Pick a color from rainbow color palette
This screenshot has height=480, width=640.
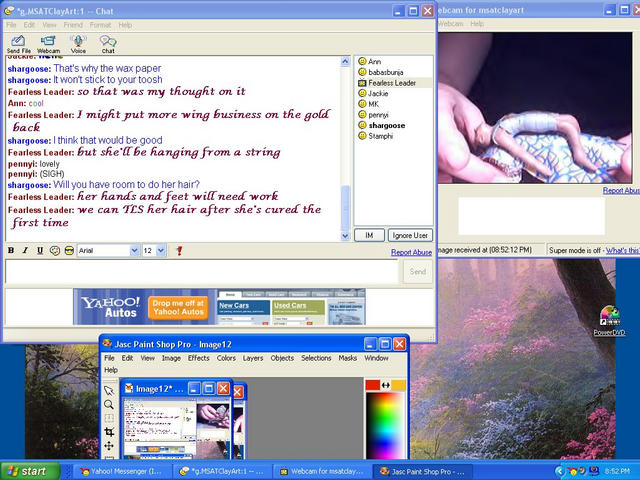384,426
